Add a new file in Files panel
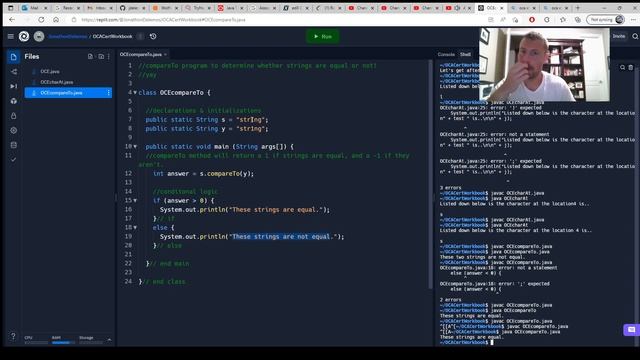The height and width of the screenshot is (360, 640). pyautogui.click(x=90, y=56)
